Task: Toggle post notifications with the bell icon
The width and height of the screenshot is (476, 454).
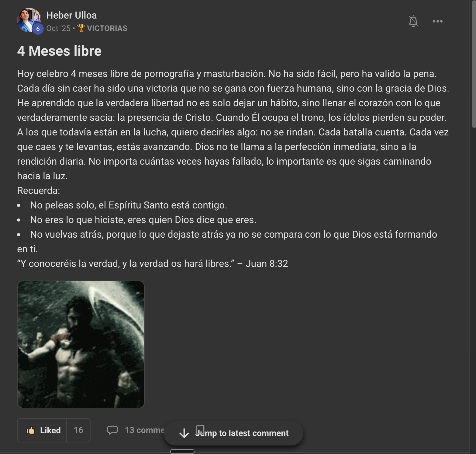Action: click(413, 21)
